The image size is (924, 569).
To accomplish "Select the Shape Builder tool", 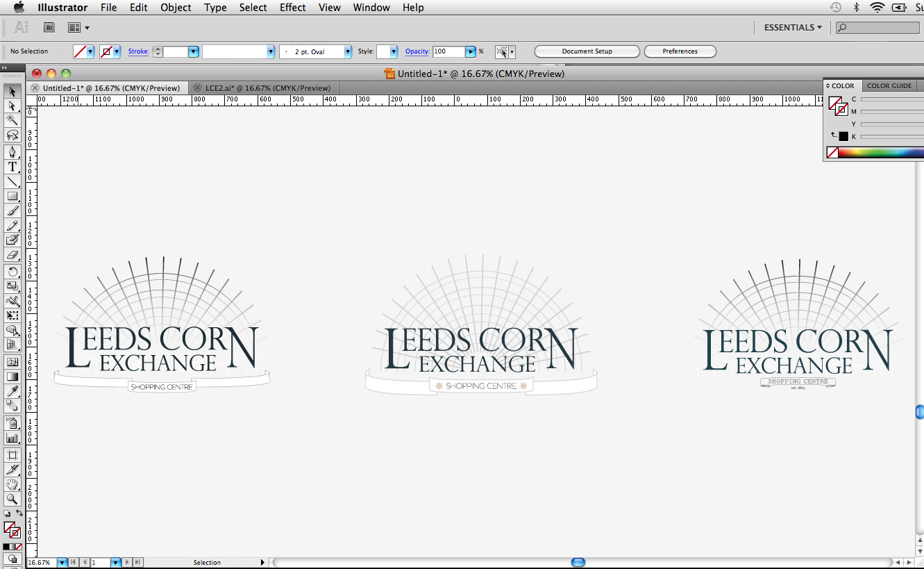I will [12, 330].
